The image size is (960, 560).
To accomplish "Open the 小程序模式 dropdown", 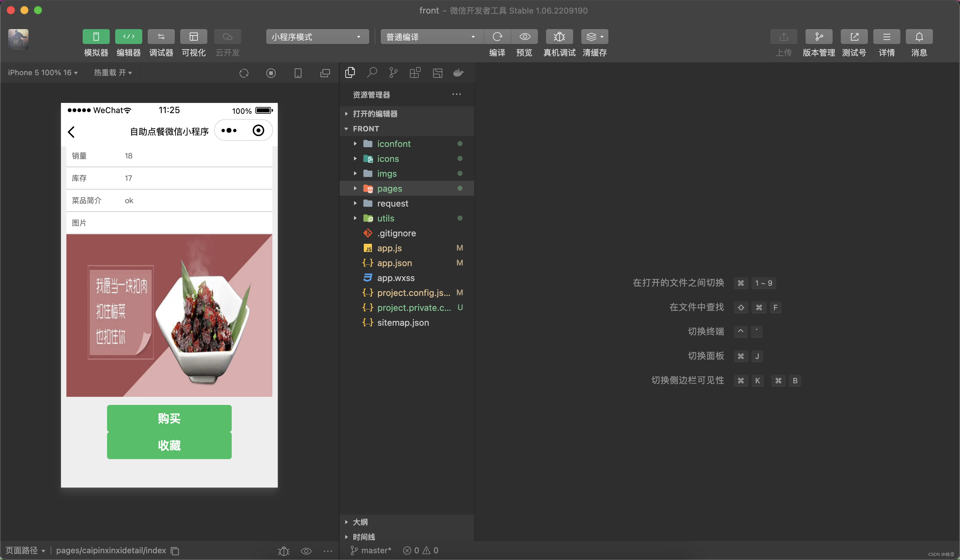I will (x=317, y=37).
